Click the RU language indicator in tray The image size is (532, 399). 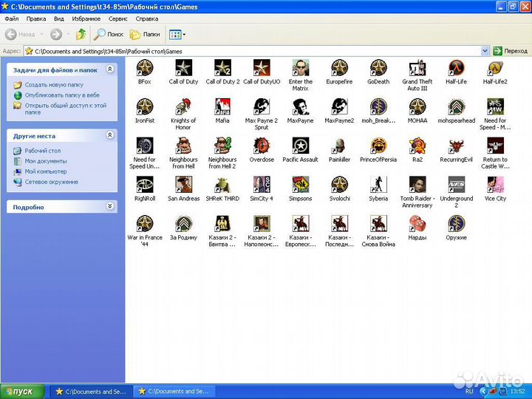470,392
